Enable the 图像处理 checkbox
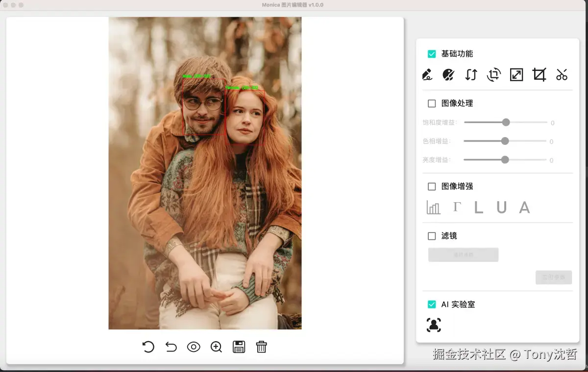This screenshot has width=588, height=372. 432,103
